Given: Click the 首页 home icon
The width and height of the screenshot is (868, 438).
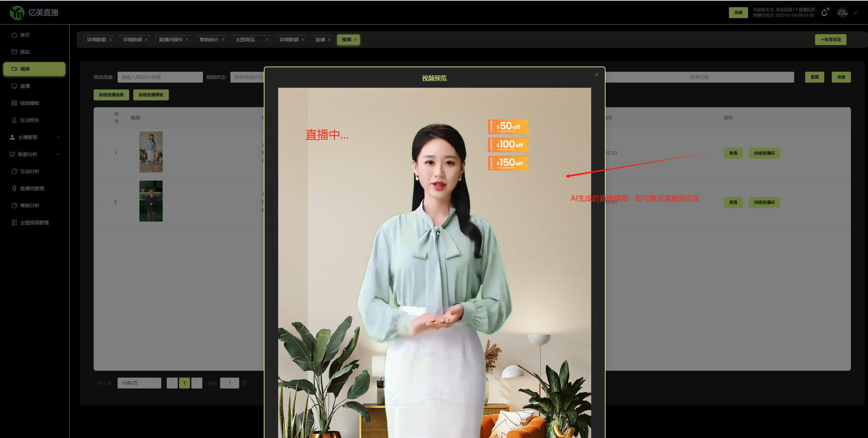Looking at the screenshot, I should pos(14,35).
